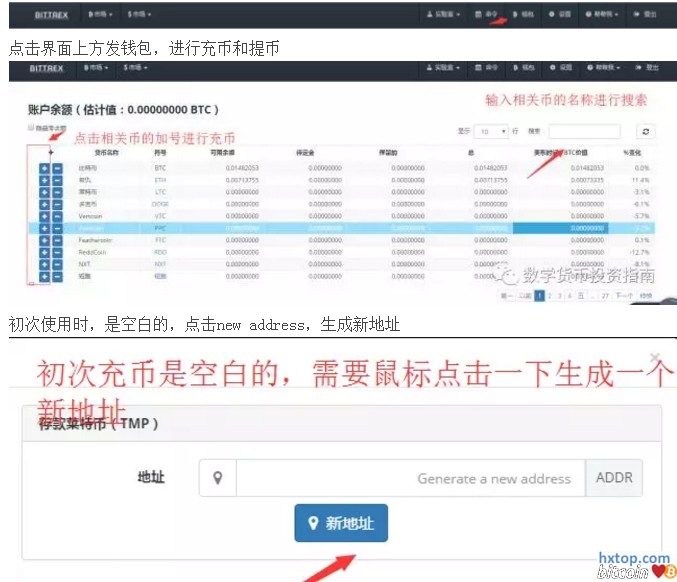Image resolution: width=677 pixels, height=582 pixels.
Task: Click the plus icon for Vertcoin VTC row
Action: [44, 216]
